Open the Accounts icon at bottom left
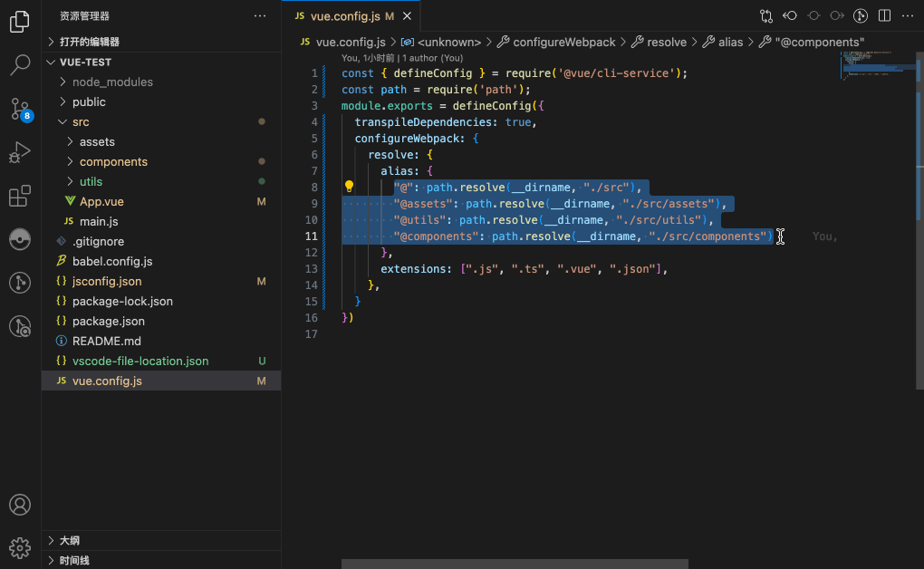 tap(19, 505)
